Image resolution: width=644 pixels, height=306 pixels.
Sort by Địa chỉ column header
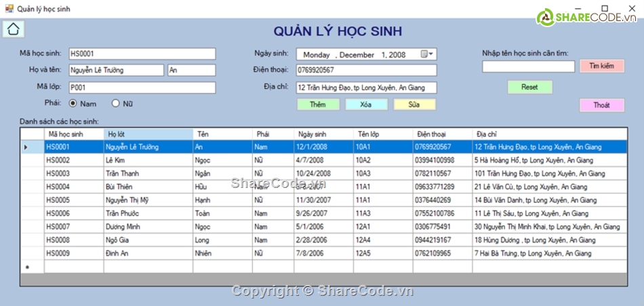[550, 134]
